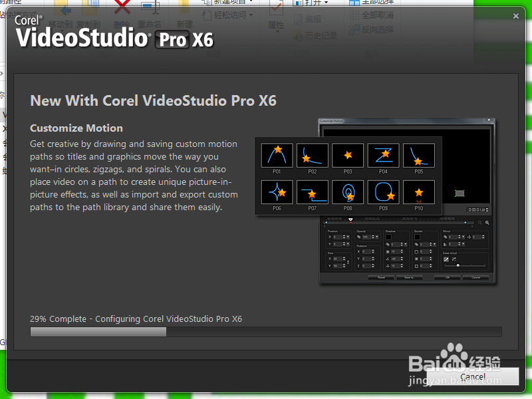
Task: Click 历史记录 in background Explorer ribbon
Action: (315, 36)
